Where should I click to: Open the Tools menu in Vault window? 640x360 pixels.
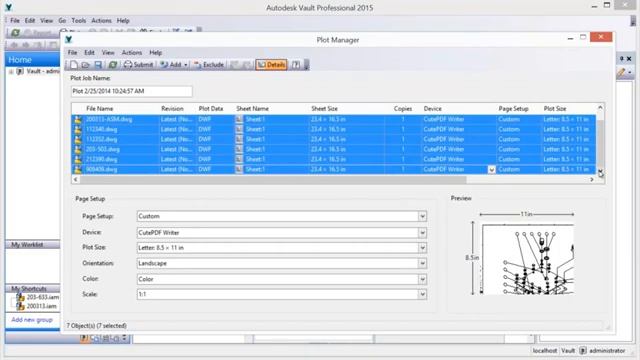[x=79, y=20]
